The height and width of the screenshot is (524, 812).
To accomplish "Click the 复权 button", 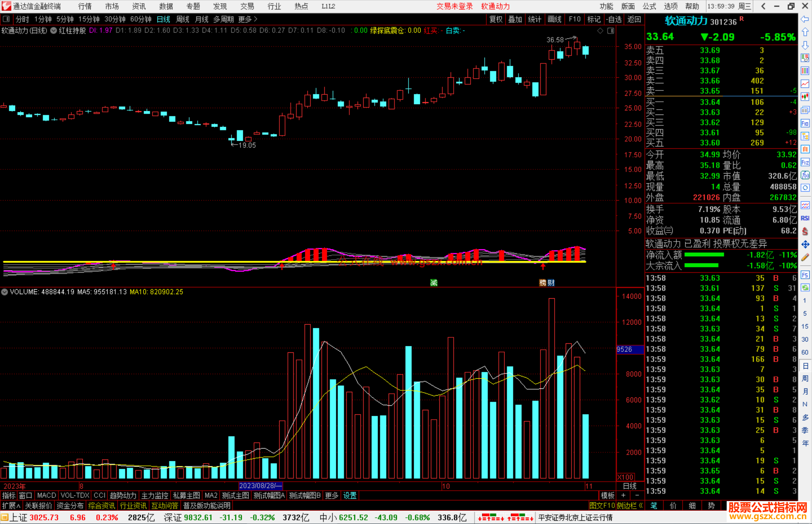I will tap(495, 19).
